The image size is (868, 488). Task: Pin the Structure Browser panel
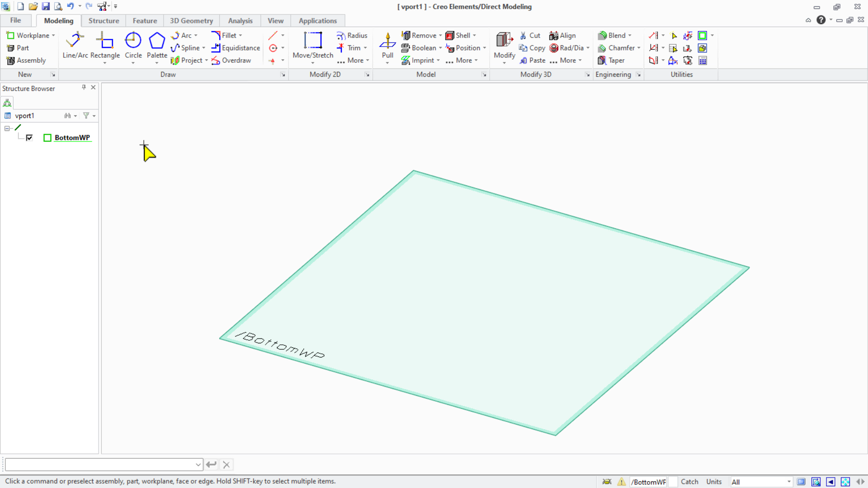[x=84, y=87]
